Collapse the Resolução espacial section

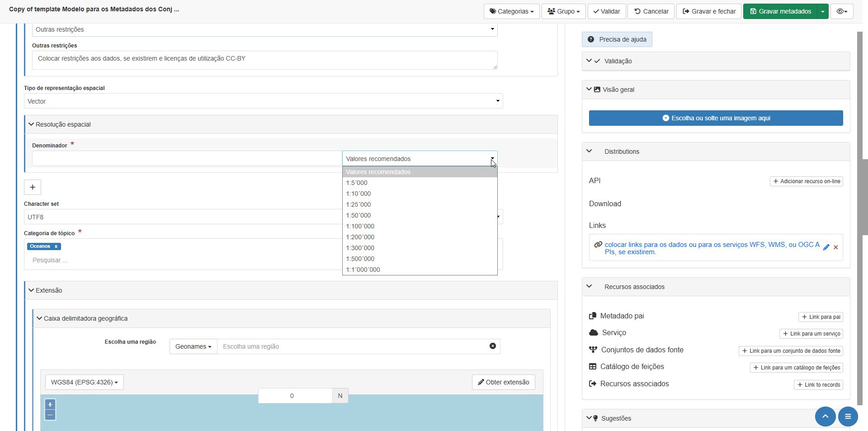31,124
